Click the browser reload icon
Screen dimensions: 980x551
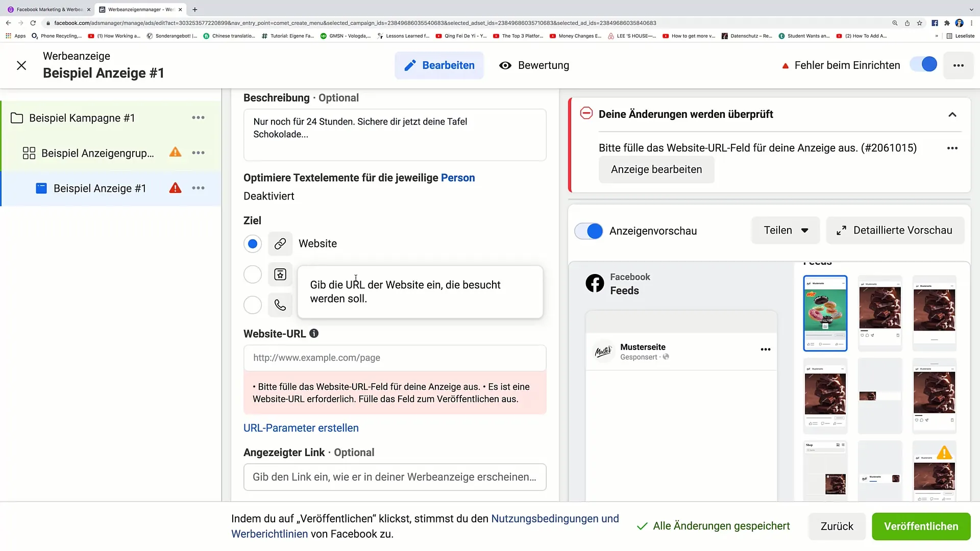(33, 23)
